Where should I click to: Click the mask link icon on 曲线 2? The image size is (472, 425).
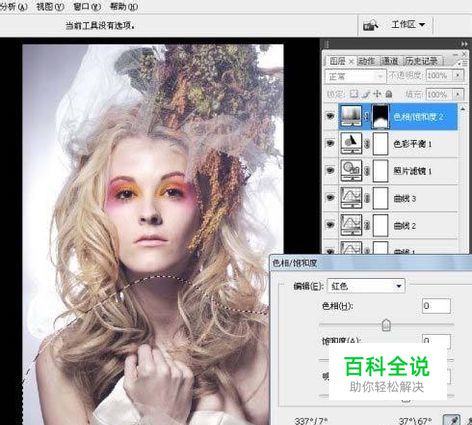367,226
